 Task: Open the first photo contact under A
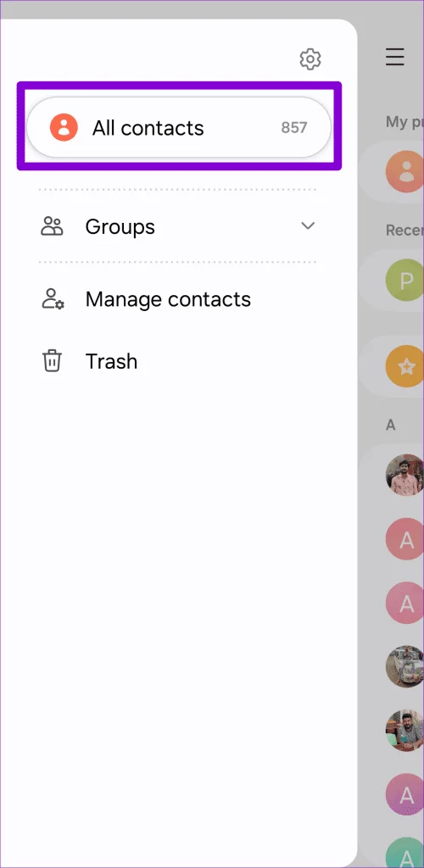tap(405, 475)
